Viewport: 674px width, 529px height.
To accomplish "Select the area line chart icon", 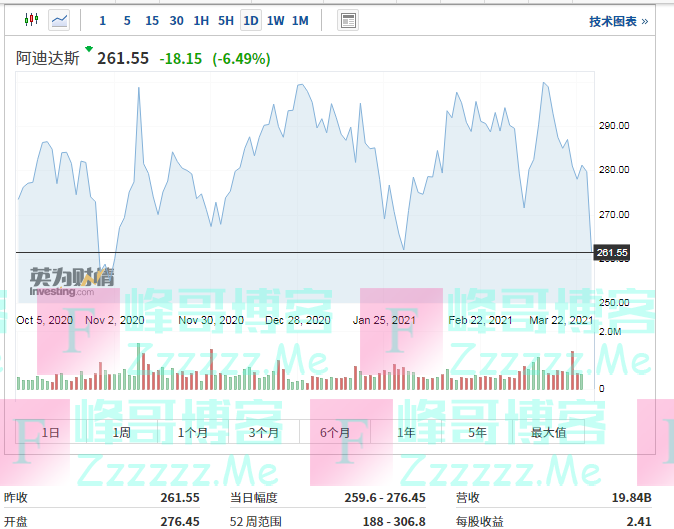I will click(59, 20).
